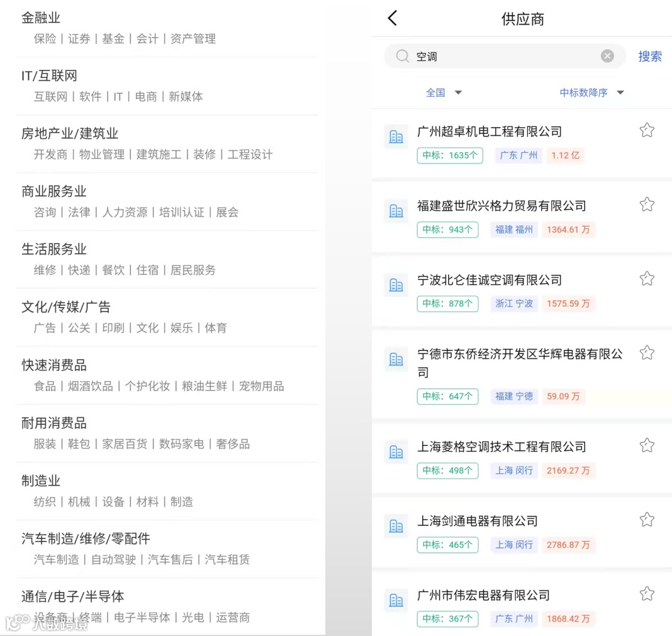The width and height of the screenshot is (672, 636).
Task: Choose 电商 under IT/互联网
Action: pyautogui.click(x=146, y=96)
